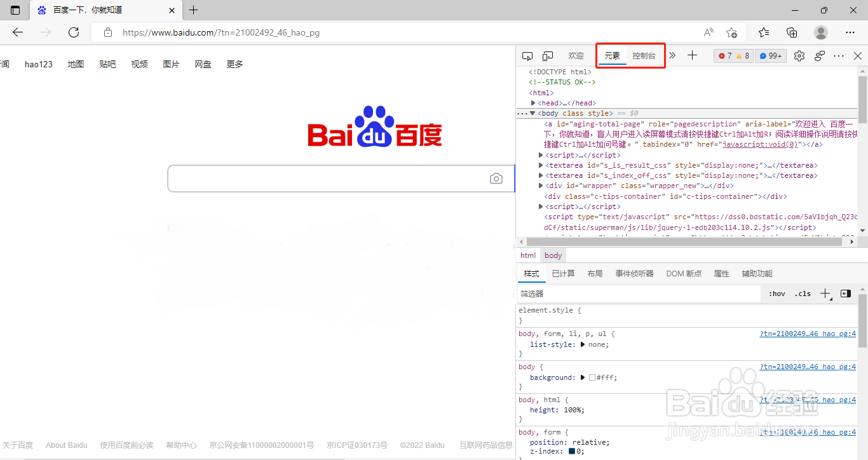The image size is (868, 460).
Task: Collapse the body element node
Action: pos(532,113)
